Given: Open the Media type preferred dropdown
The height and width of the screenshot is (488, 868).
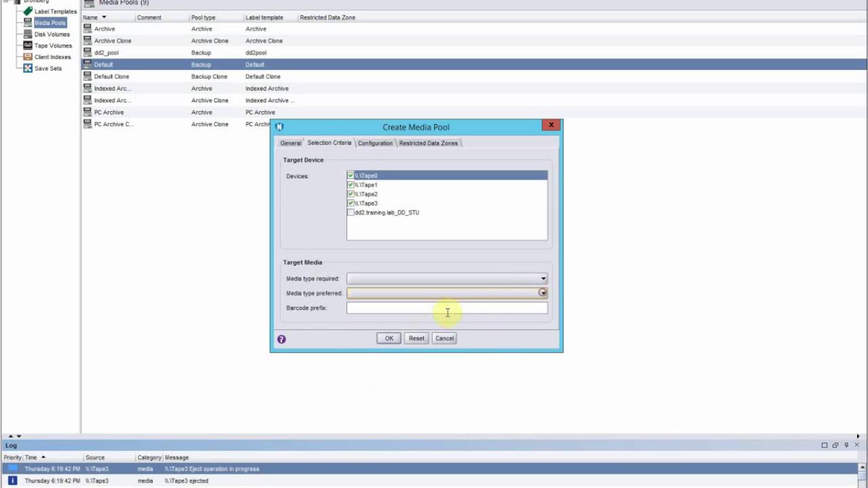Looking at the screenshot, I should [542, 293].
